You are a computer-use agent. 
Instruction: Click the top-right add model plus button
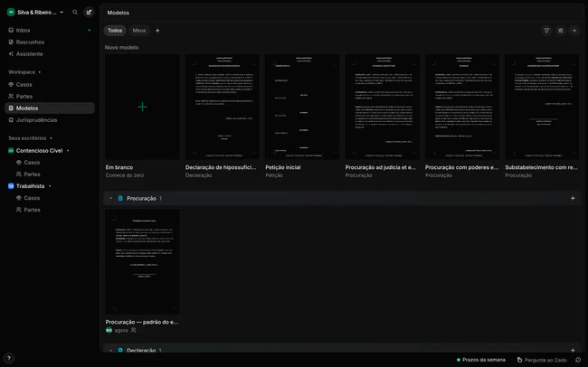(x=574, y=31)
